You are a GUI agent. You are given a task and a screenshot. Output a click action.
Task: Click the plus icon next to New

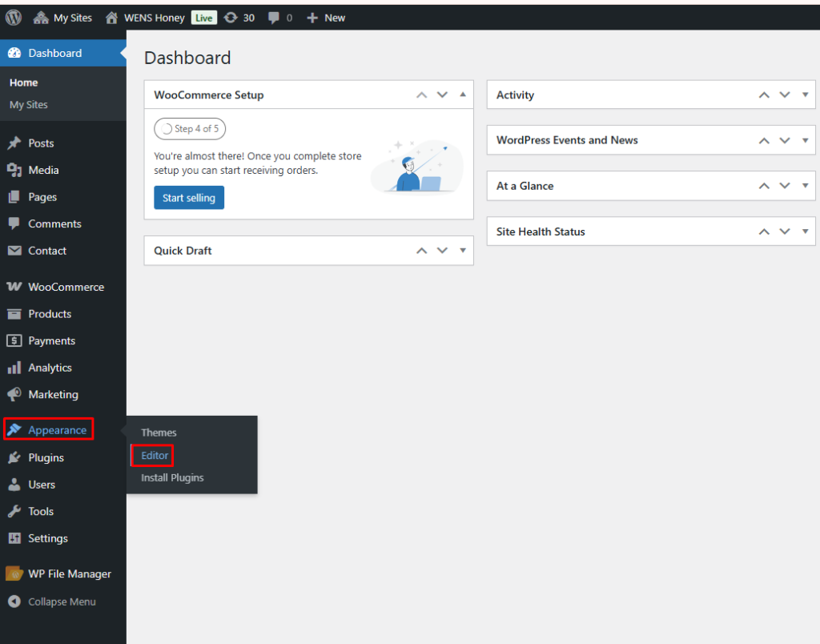(312, 18)
